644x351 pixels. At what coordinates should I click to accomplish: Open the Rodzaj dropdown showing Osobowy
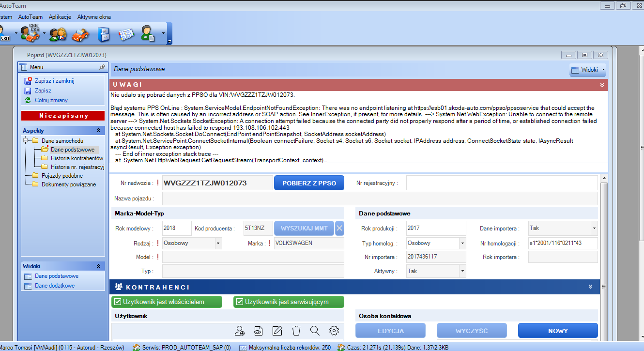point(218,243)
